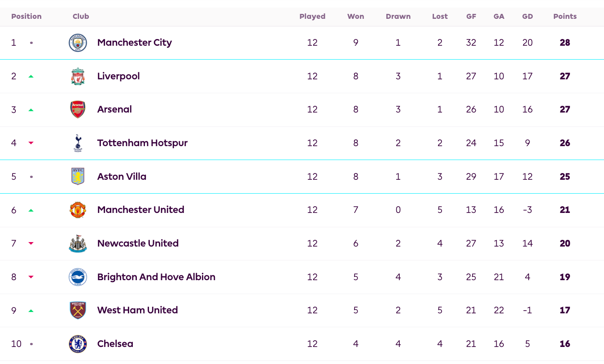604x364 pixels.
Task: Click the GD column header
Action: point(527,17)
